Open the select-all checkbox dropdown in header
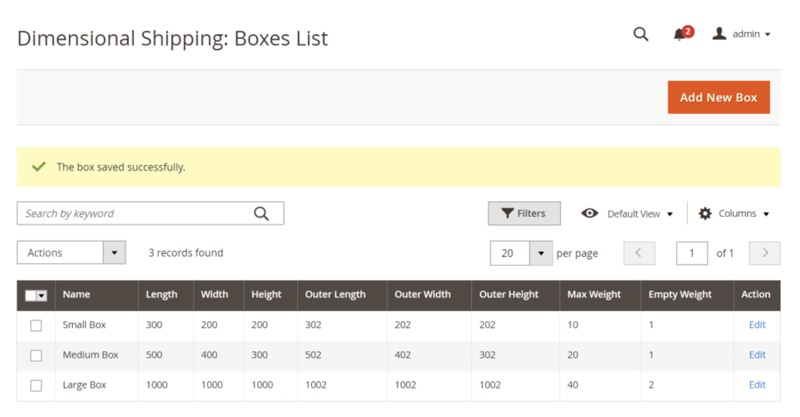Screen dimensions: 800x417 point(42,296)
